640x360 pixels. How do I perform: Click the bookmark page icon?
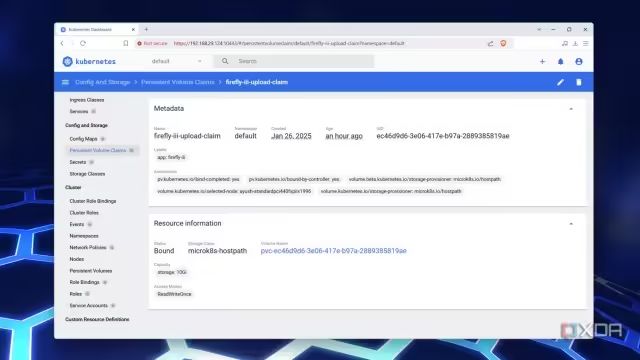[x=126, y=43]
